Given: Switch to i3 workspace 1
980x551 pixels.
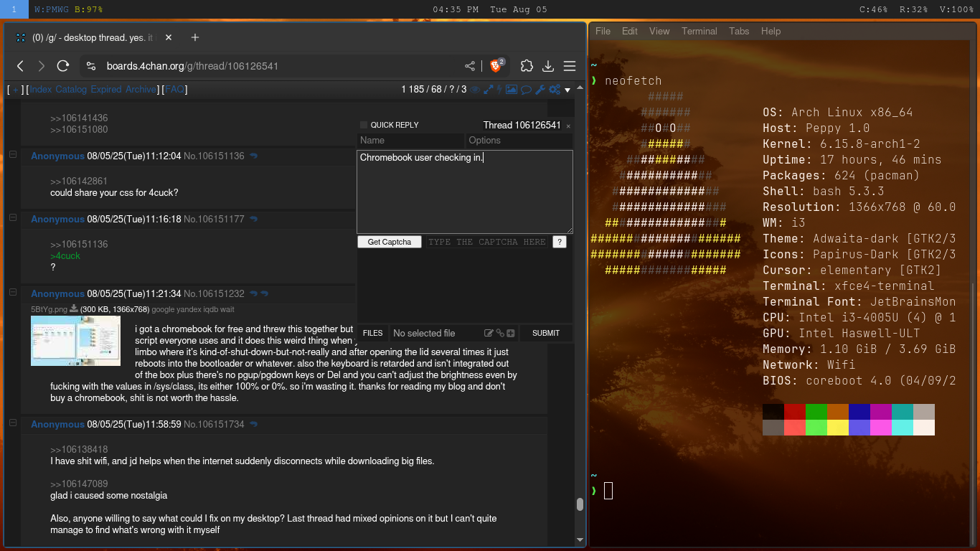Looking at the screenshot, I should [14, 9].
